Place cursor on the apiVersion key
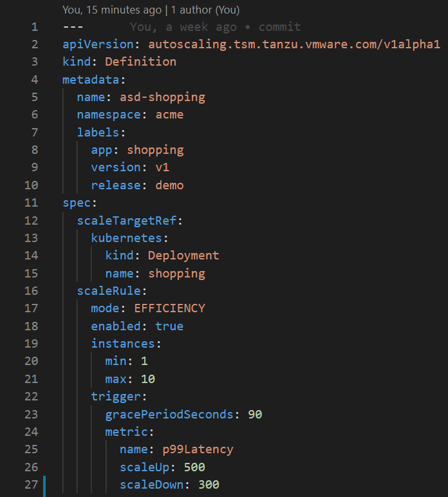 coord(98,44)
